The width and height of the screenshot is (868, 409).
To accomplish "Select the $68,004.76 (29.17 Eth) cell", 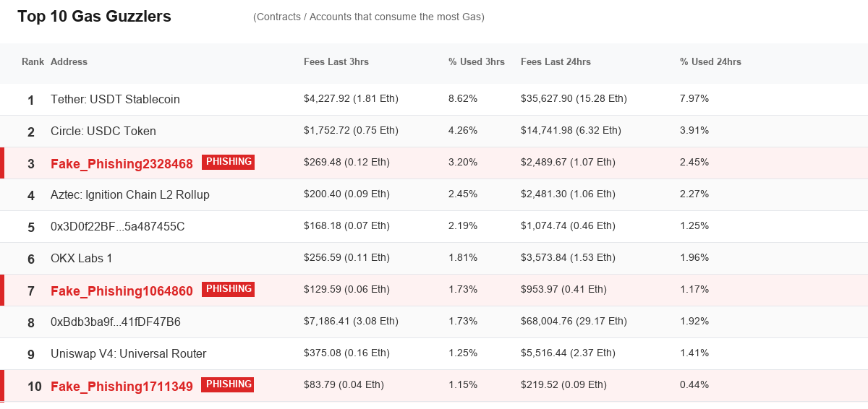I will tap(574, 321).
